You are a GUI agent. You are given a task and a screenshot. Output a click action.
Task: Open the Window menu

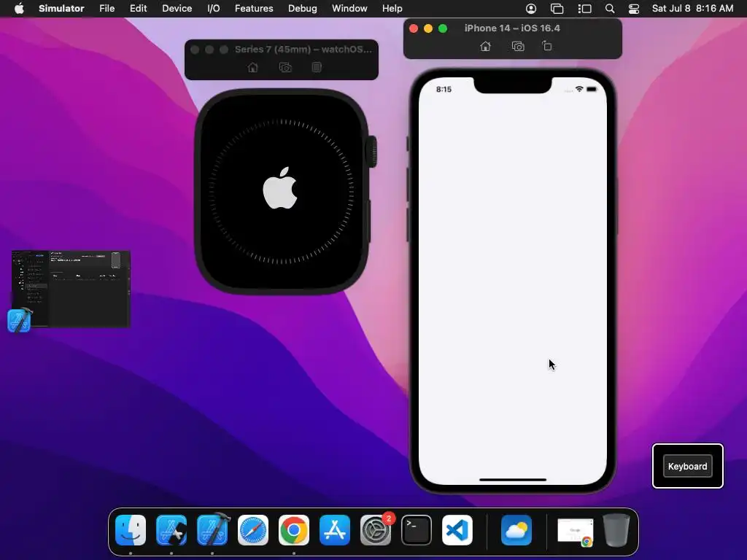349,8
